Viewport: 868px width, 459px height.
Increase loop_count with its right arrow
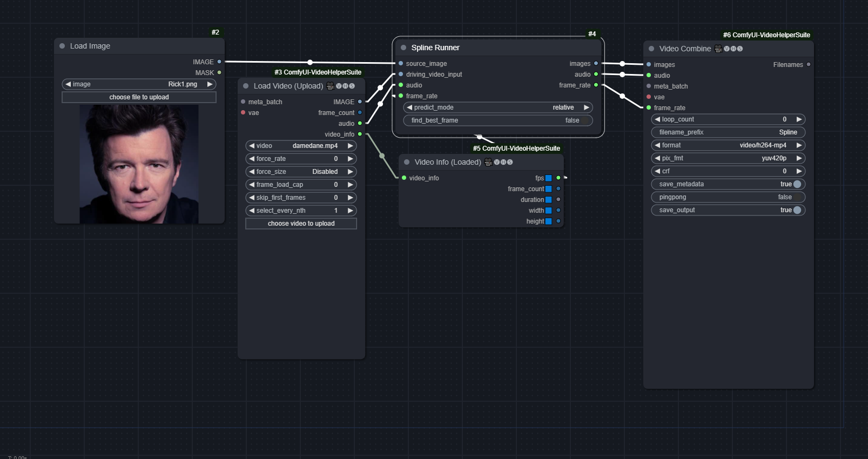click(x=799, y=119)
